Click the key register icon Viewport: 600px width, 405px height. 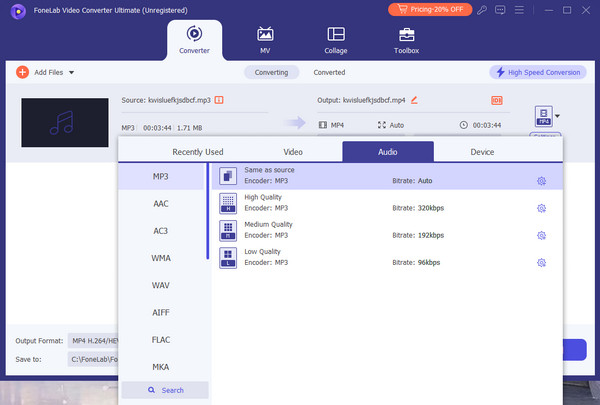482,10
